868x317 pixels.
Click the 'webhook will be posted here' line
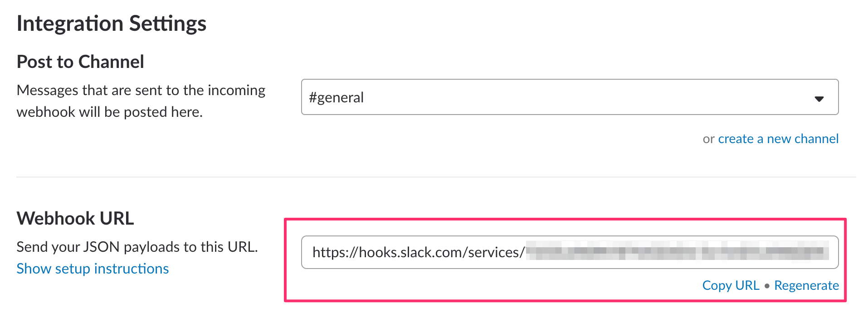[109, 112]
